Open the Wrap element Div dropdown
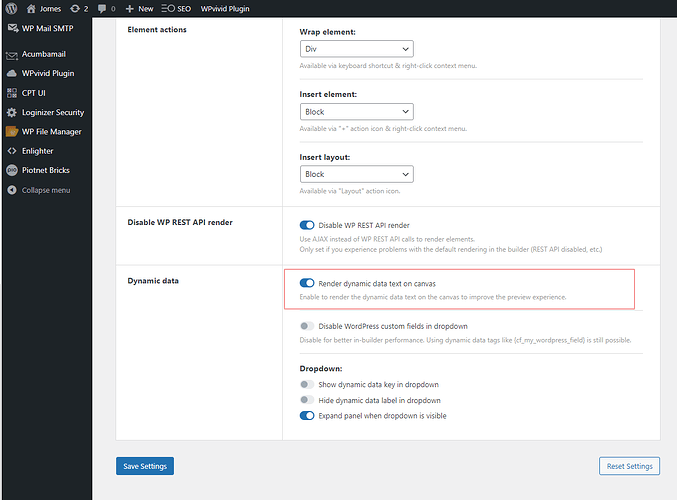Image resolution: width=677 pixels, height=500 pixels. (357, 49)
